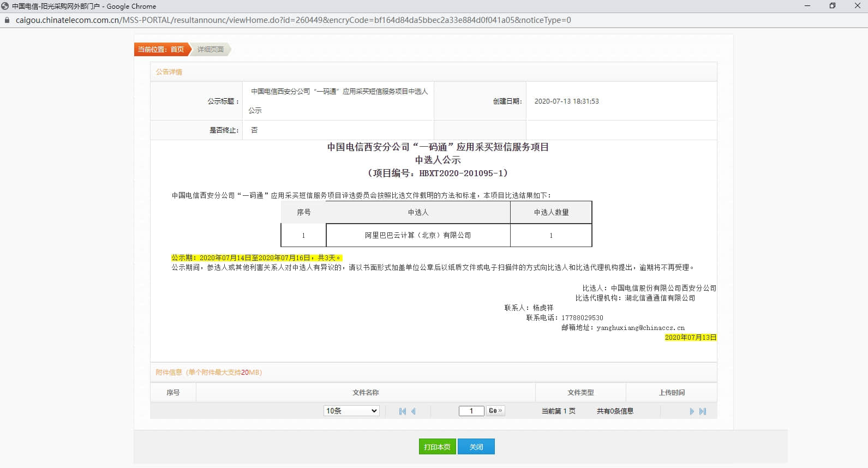Restore down the Chrome window
Viewport: 868px width, 468px height.
(833, 6)
